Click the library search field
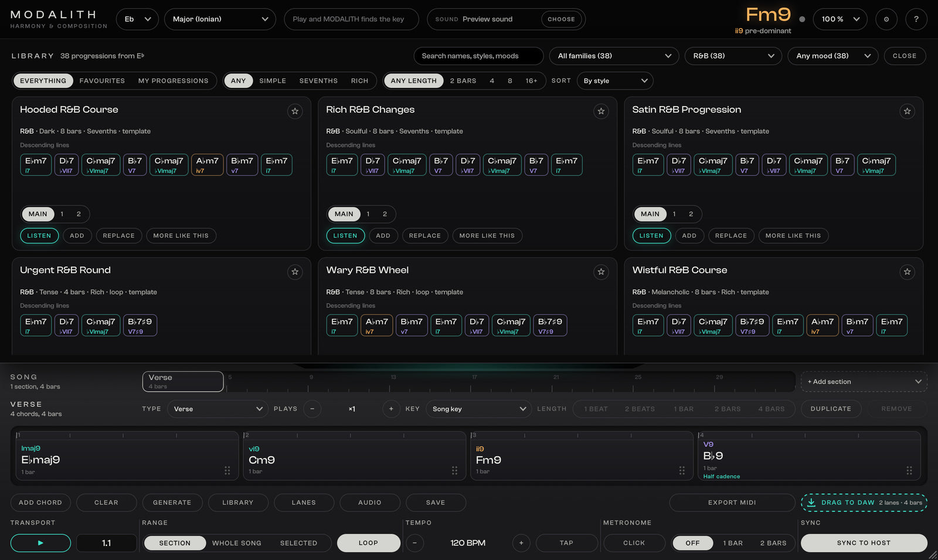Screen dimensions: 938x560 (x=478, y=56)
